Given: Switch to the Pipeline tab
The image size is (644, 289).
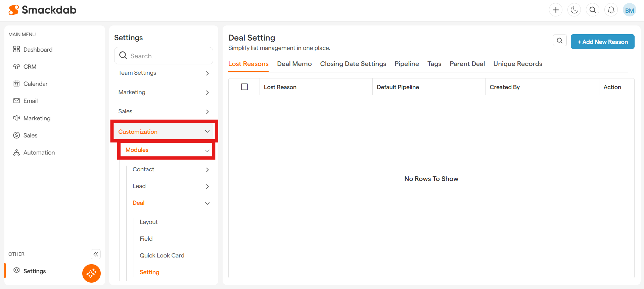Looking at the screenshot, I should point(406,64).
